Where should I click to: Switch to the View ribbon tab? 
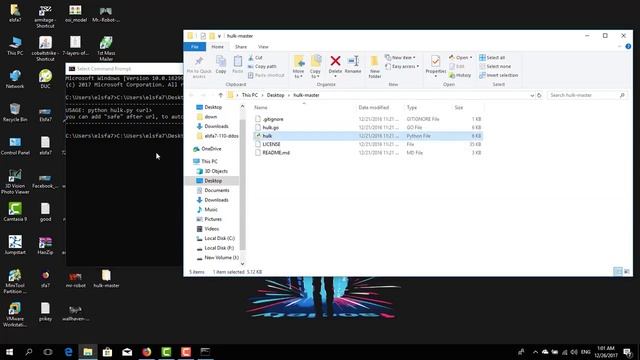click(x=263, y=47)
